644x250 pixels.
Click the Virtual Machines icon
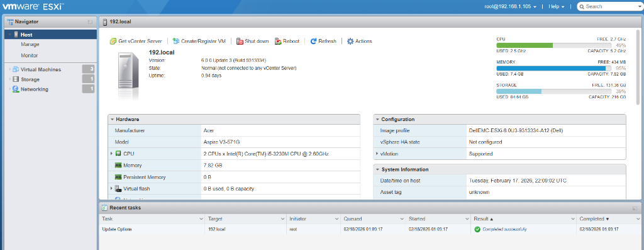(x=16, y=69)
